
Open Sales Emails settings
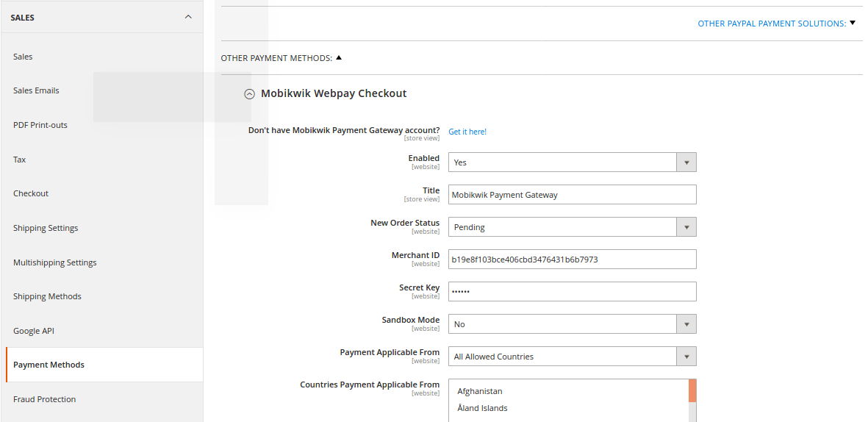36,90
